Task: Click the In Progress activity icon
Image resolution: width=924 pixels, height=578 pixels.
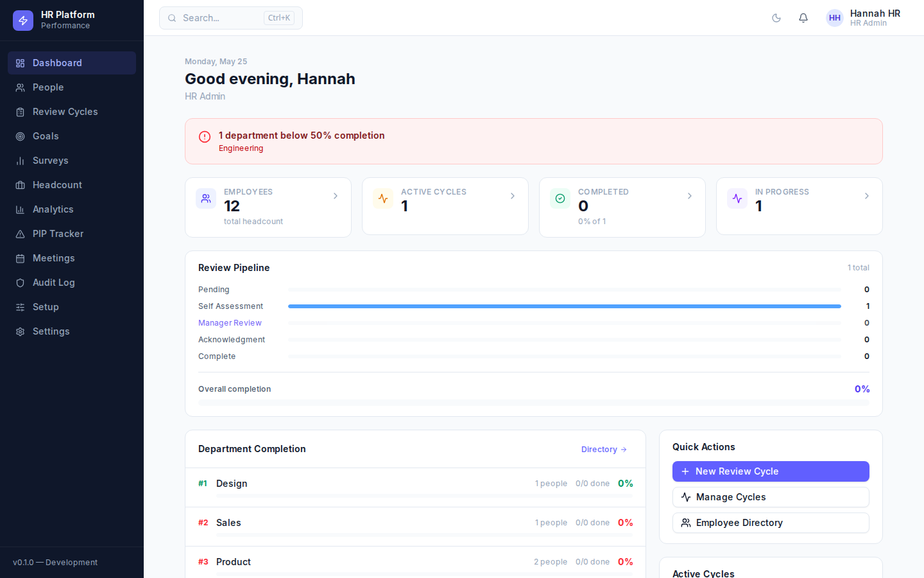Action: (737, 198)
